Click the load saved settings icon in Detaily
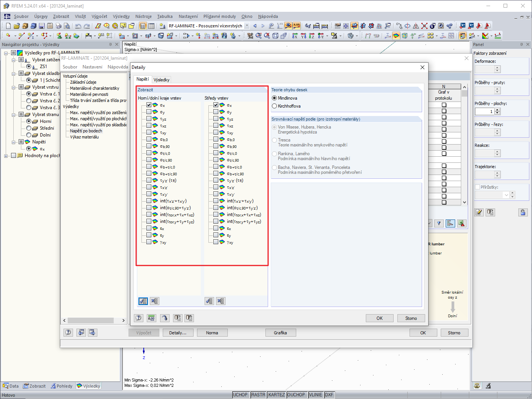The width and height of the screenshot is (532, 399). tap(178, 318)
